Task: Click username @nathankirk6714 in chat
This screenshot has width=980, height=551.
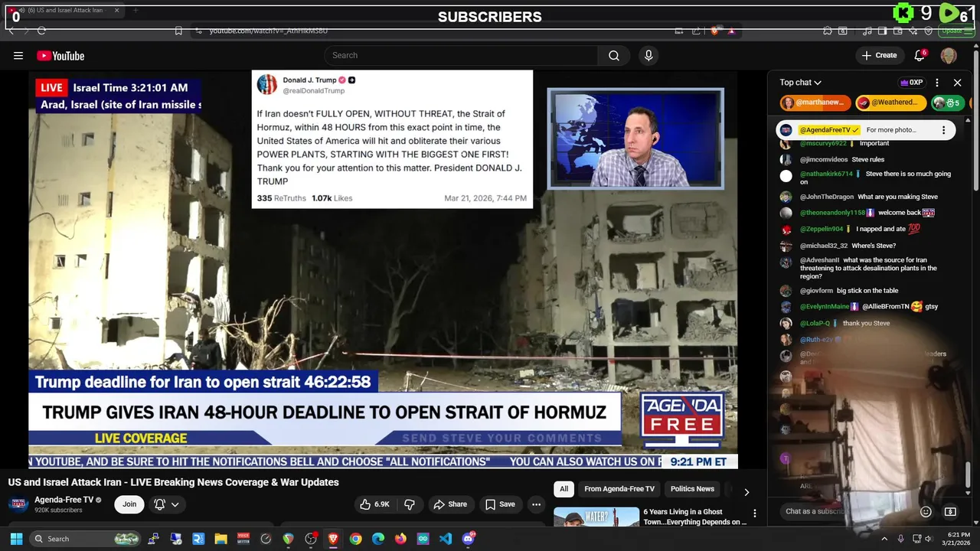Action: [826, 174]
